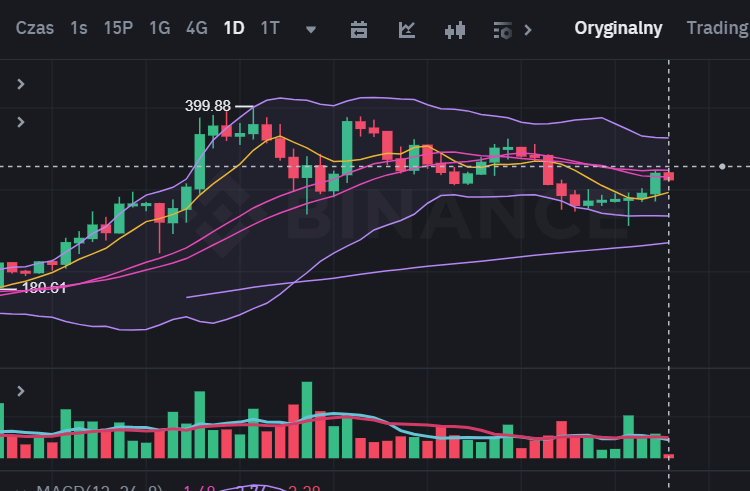Viewport: 750px width, 491px height.
Task: Expand more toolbar options chevron
Action: pos(528,30)
